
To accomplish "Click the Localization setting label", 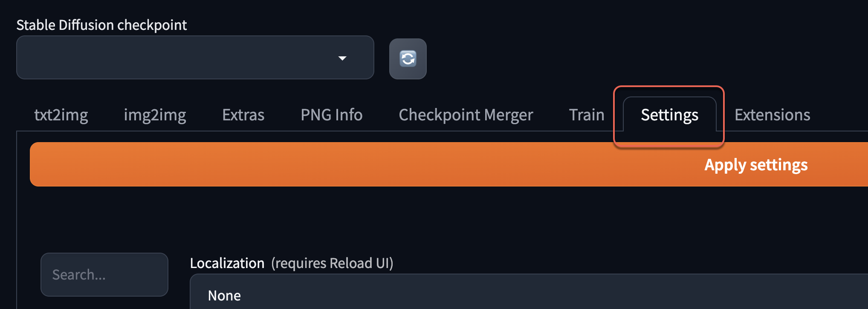I will [x=227, y=263].
